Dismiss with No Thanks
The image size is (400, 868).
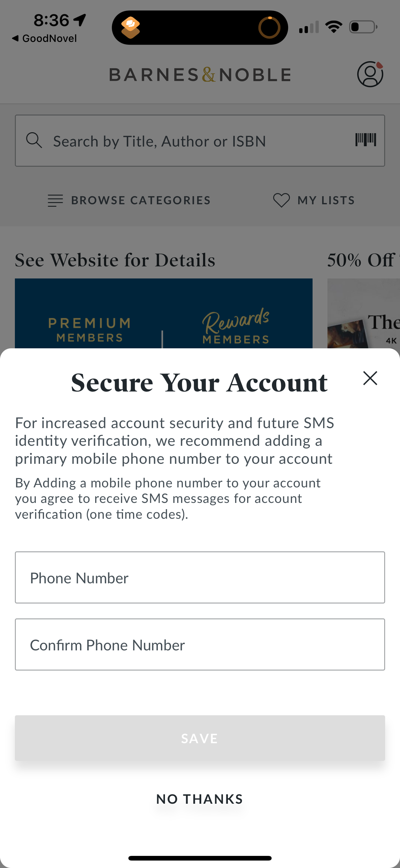coord(200,799)
